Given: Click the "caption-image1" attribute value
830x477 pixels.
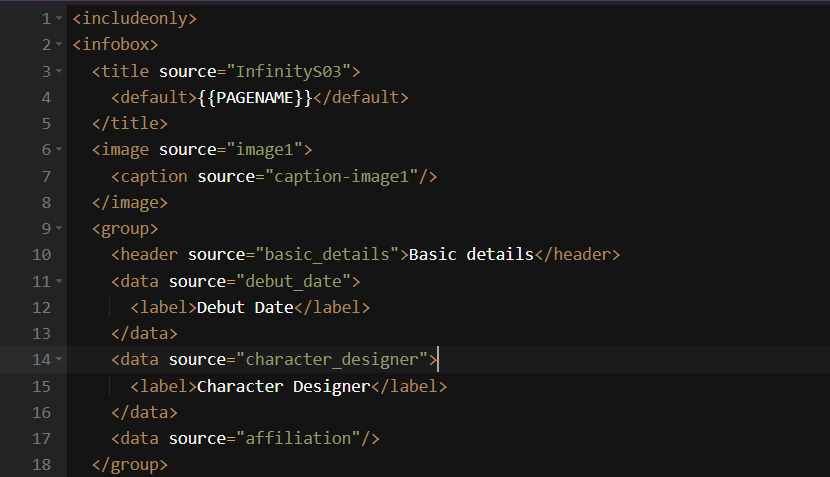Looking at the screenshot, I should [x=341, y=176].
